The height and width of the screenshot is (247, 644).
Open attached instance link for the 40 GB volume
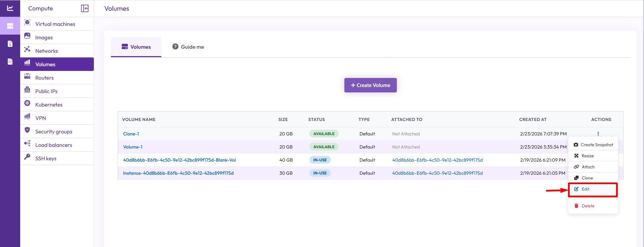pyautogui.click(x=437, y=160)
